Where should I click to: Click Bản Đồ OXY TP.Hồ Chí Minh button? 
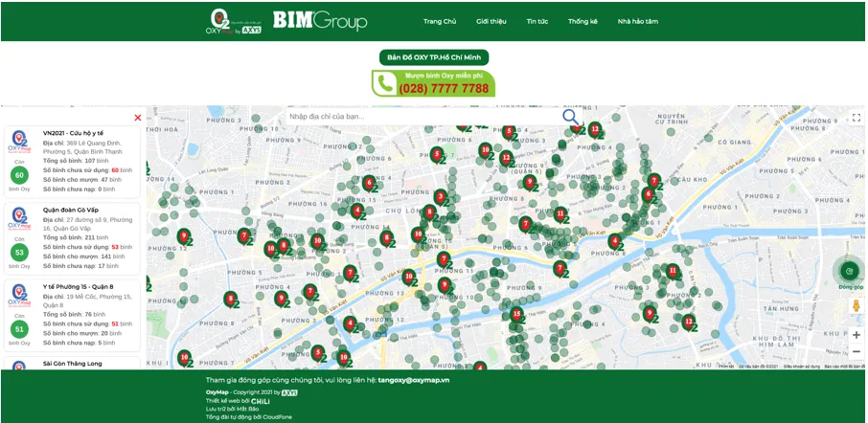pyautogui.click(x=434, y=57)
